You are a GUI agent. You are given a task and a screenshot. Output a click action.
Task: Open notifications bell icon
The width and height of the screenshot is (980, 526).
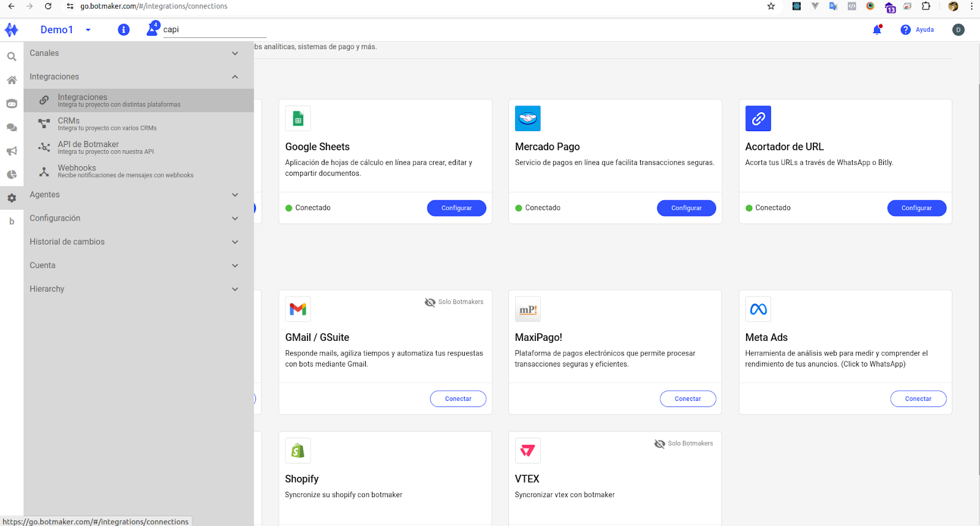click(x=877, y=29)
